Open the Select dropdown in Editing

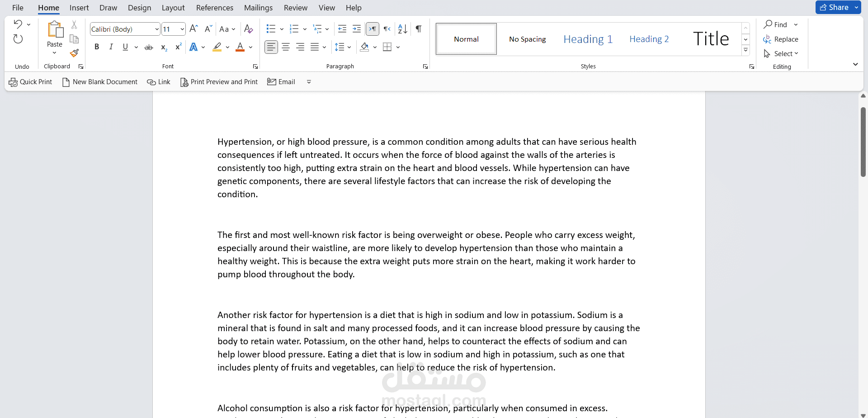781,53
